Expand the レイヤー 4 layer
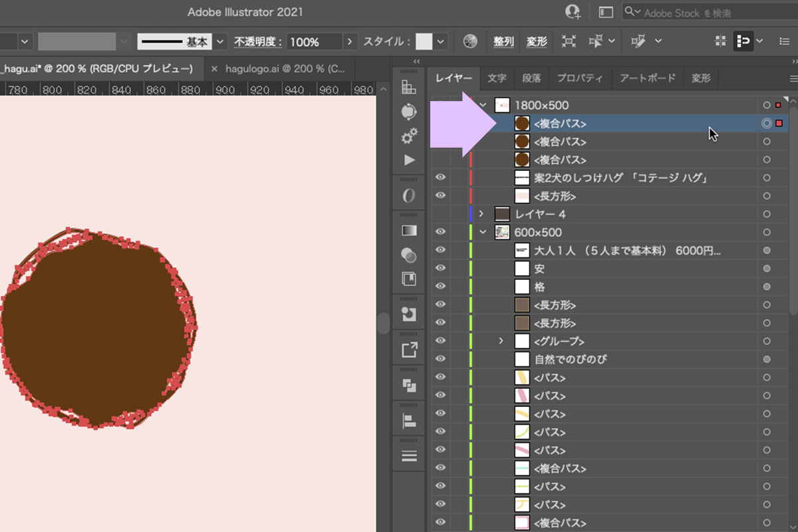The height and width of the screenshot is (532, 798). 481,214
